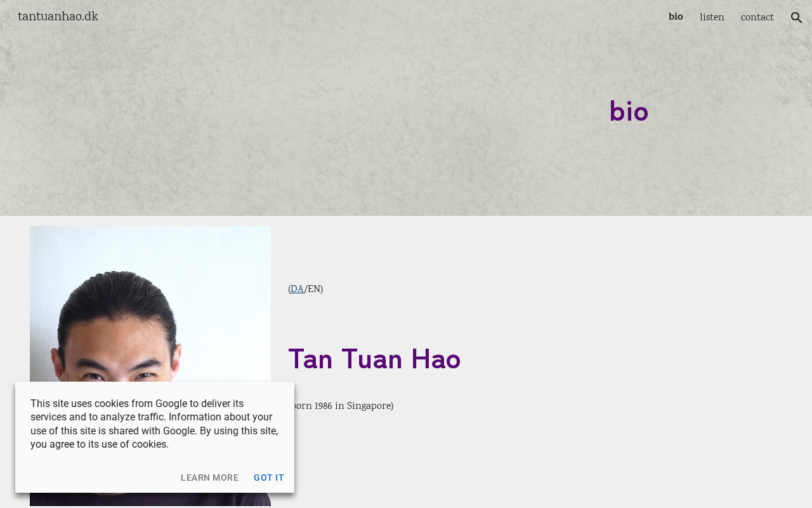
Task: Click the EN language label
Action: pyautogui.click(x=314, y=289)
